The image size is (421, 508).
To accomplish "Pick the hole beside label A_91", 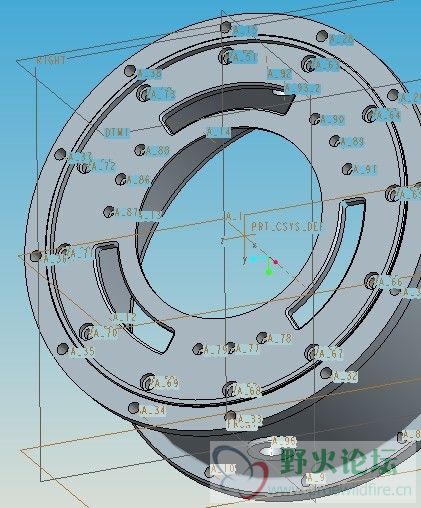I will [x=347, y=169].
